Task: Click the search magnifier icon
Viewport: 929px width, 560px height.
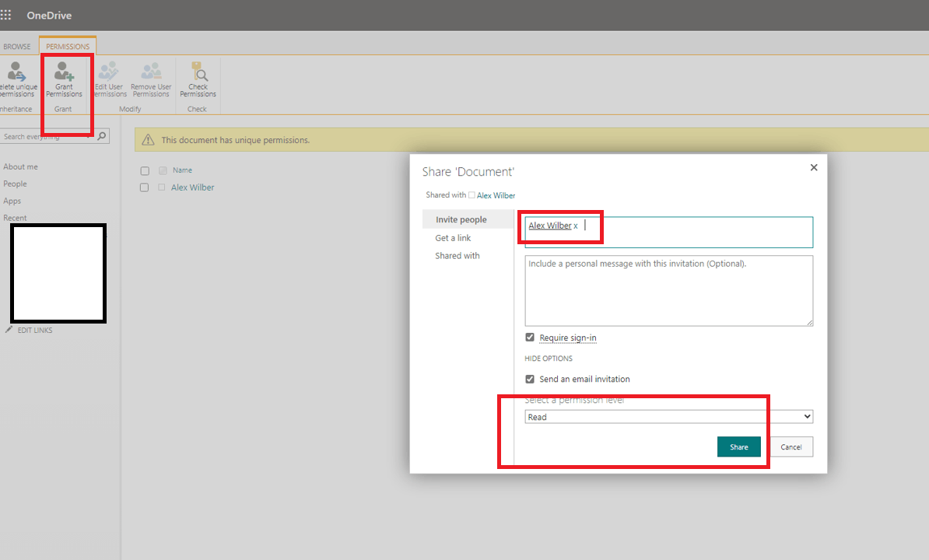Action: pyautogui.click(x=102, y=136)
